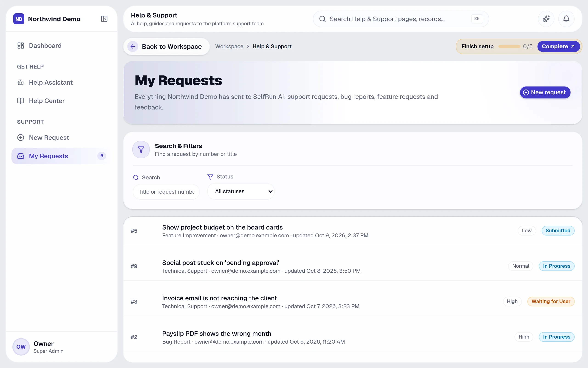The width and height of the screenshot is (588, 368).
Task: Click the OW user avatar
Action: coord(21,347)
